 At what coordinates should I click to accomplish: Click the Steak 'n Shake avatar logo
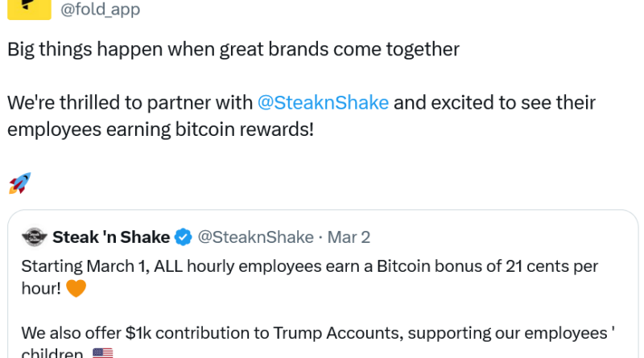pos(34,237)
